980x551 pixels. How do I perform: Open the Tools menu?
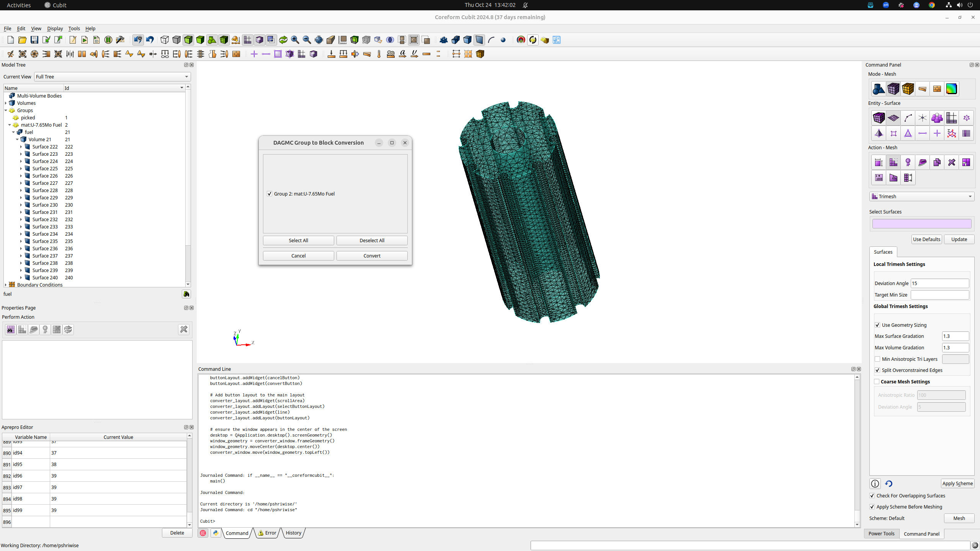74,28
